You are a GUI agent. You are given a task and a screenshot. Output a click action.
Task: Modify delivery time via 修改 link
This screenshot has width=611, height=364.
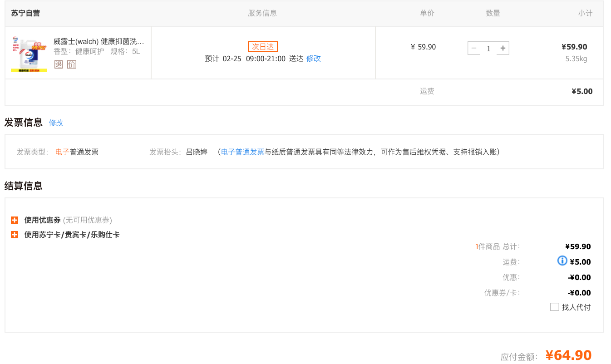[314, 59]
